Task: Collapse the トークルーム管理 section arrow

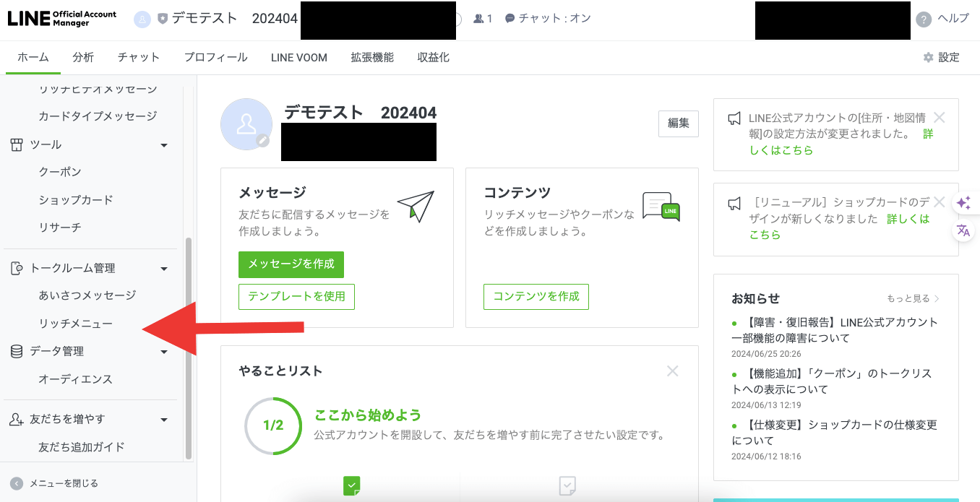Action: click(164, 269)
